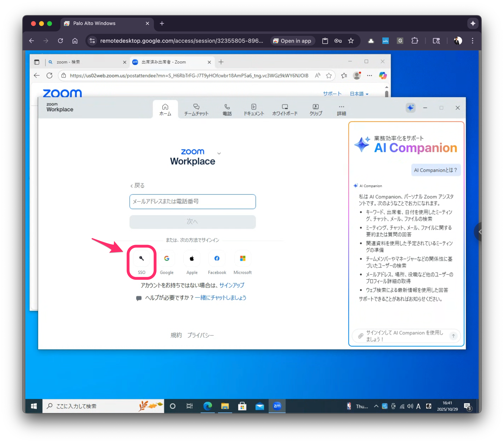Click the Zoom icon in the taskbar
This screenshot has width=504, height=443.
coord(277,406)
